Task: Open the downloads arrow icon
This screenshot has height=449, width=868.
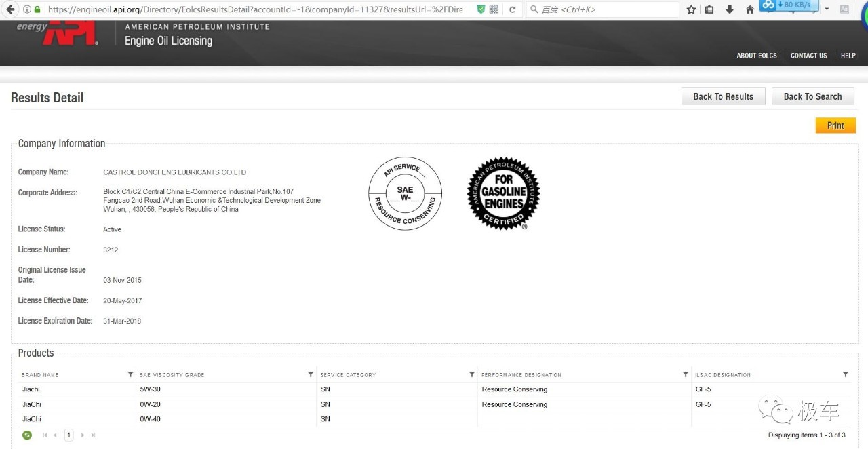Action: [730, 9]
